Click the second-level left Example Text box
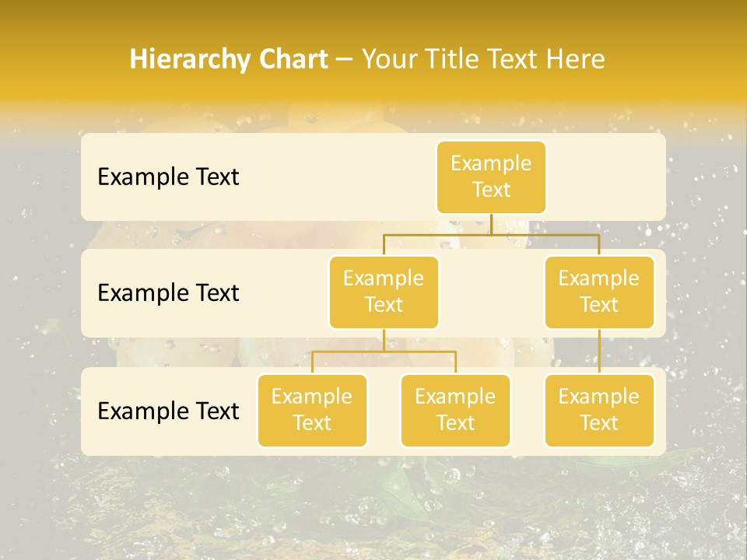747x560 pixels. [x=384, y=292]
